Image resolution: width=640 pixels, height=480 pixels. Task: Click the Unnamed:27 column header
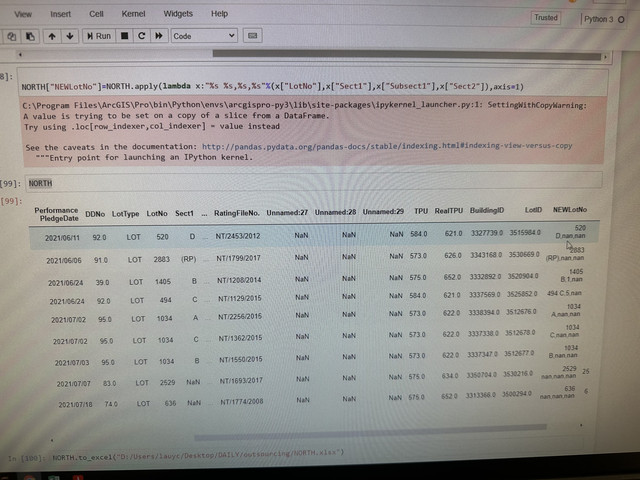tap(287, 212)
